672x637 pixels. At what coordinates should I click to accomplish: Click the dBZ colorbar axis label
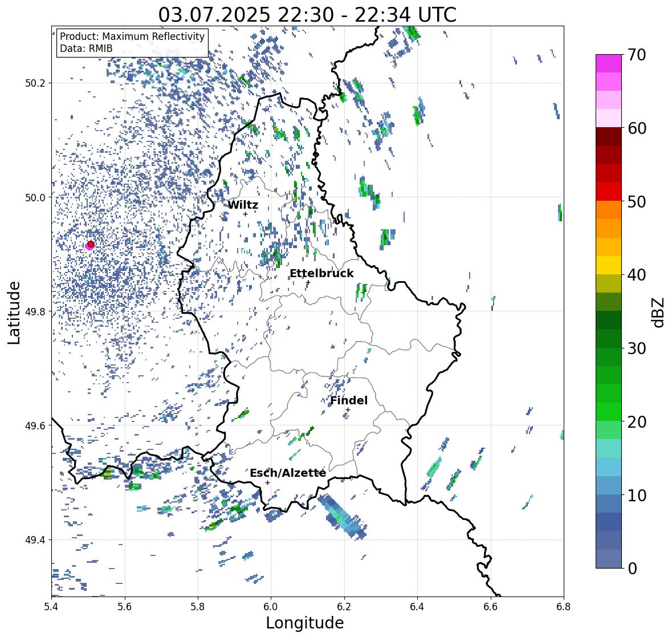click(x=658, y=313)
